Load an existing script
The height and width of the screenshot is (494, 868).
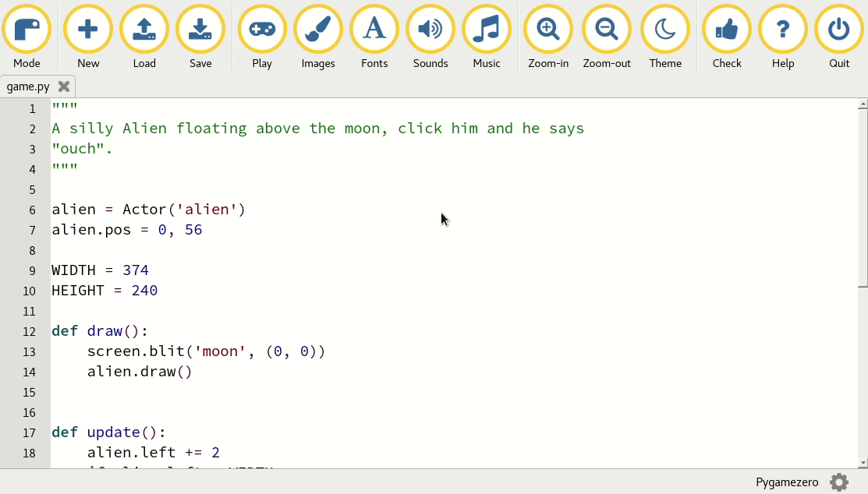[x=144, y=27]
